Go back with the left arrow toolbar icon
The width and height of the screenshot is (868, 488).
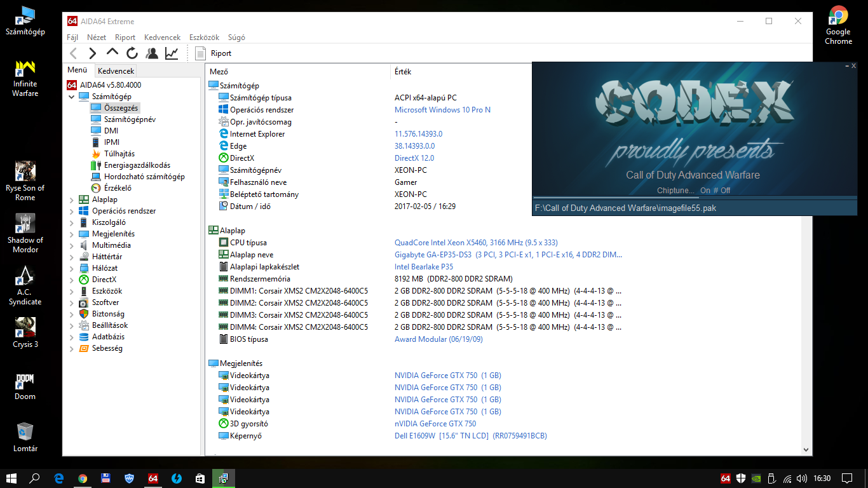point(74,53)
